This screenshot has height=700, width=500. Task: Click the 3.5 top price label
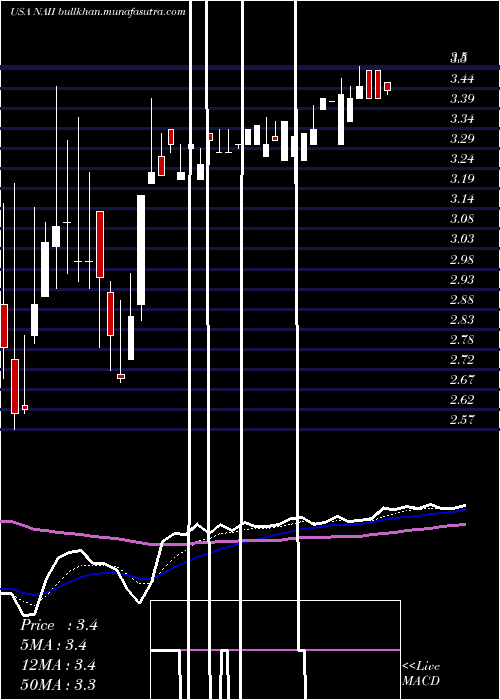point(459,57)
